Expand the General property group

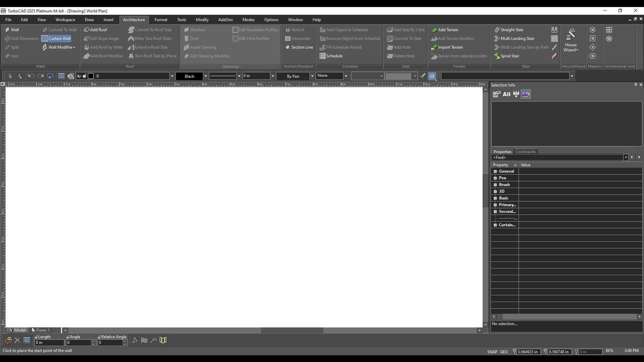495,171
